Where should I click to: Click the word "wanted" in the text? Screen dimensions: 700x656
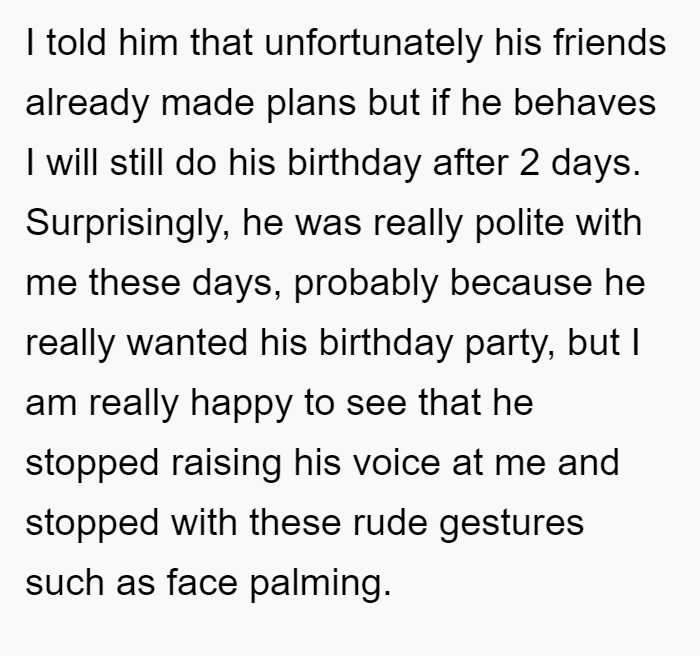pyautogui.click(x=187, y=343)
